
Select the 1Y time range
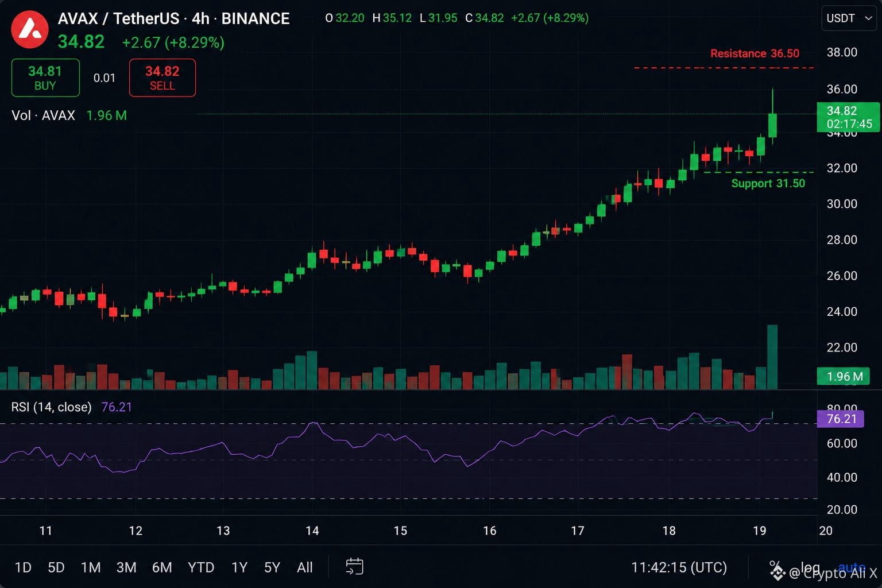coord(239,567)
